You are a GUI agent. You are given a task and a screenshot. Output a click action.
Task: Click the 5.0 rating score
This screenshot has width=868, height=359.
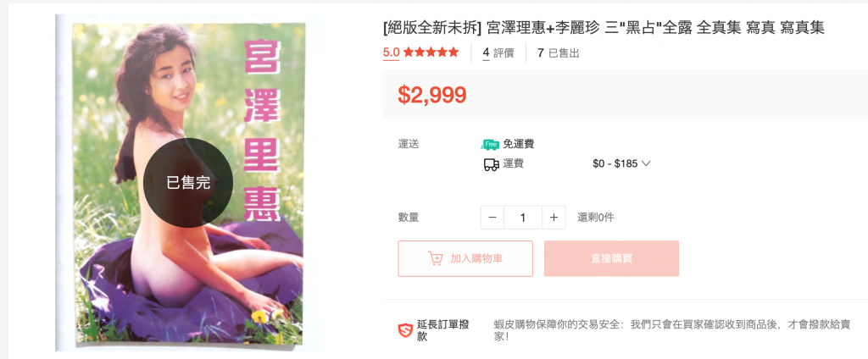coord(392,52)
